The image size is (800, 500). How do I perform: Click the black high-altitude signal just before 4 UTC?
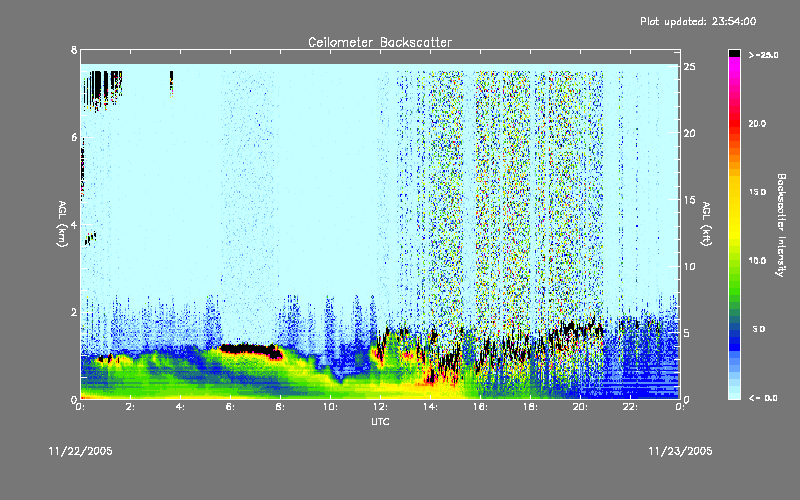[x=171, y=82]
